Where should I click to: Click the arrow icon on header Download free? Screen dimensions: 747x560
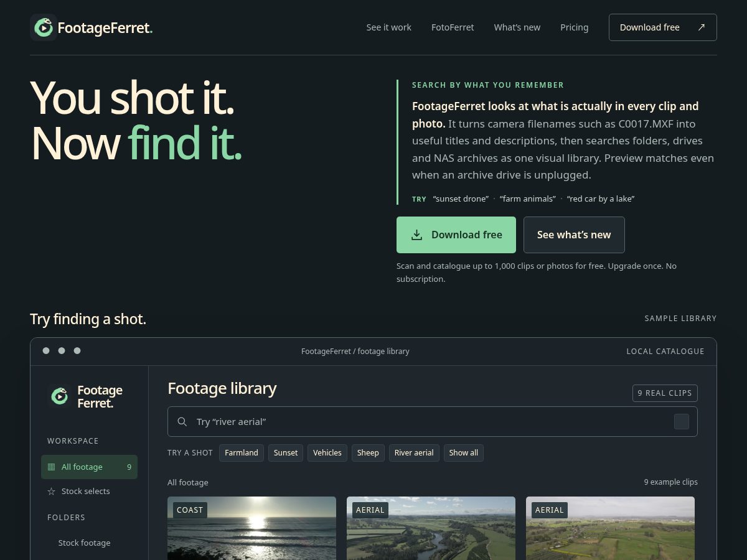point(702,27)
